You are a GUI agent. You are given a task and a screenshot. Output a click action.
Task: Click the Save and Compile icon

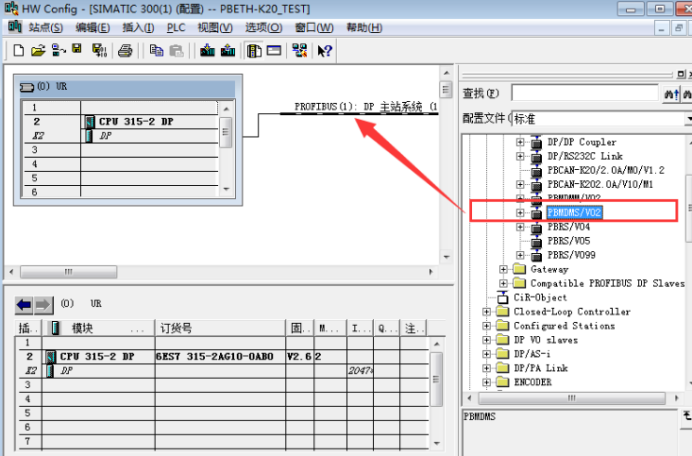tap(99, 50)
